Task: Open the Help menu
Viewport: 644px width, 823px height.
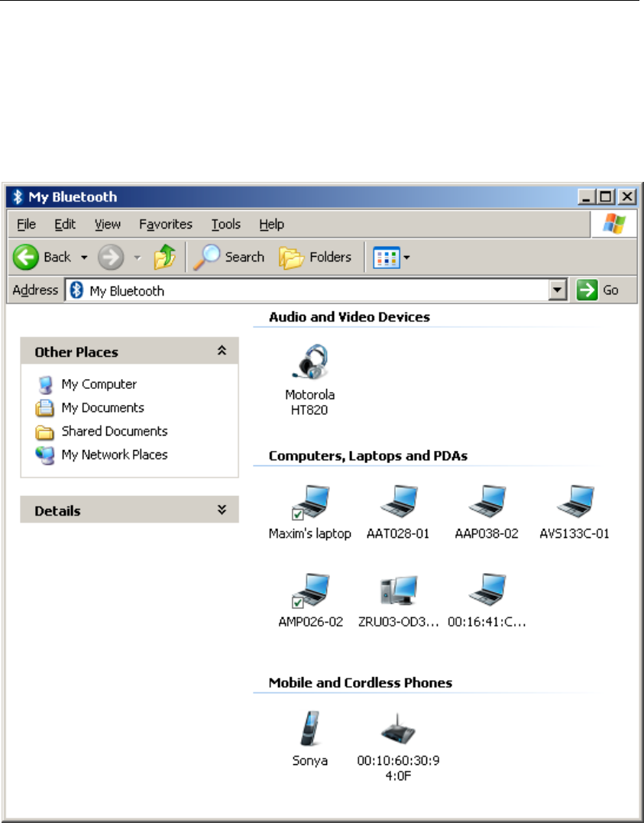Action: 271,224
